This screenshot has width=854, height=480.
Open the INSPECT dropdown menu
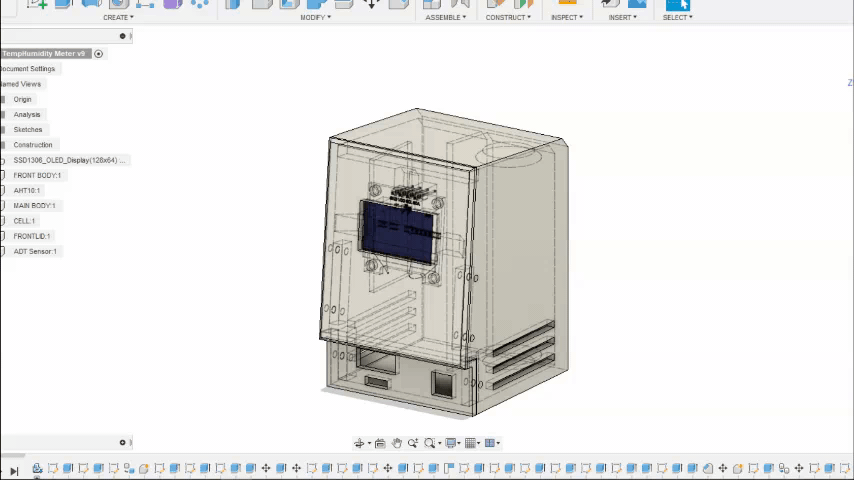coord(567,17)
